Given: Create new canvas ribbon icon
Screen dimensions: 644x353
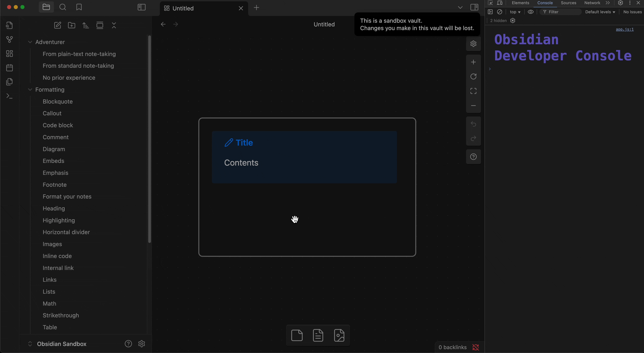Looking at the screenshot, I should click(x=10, y=54).
